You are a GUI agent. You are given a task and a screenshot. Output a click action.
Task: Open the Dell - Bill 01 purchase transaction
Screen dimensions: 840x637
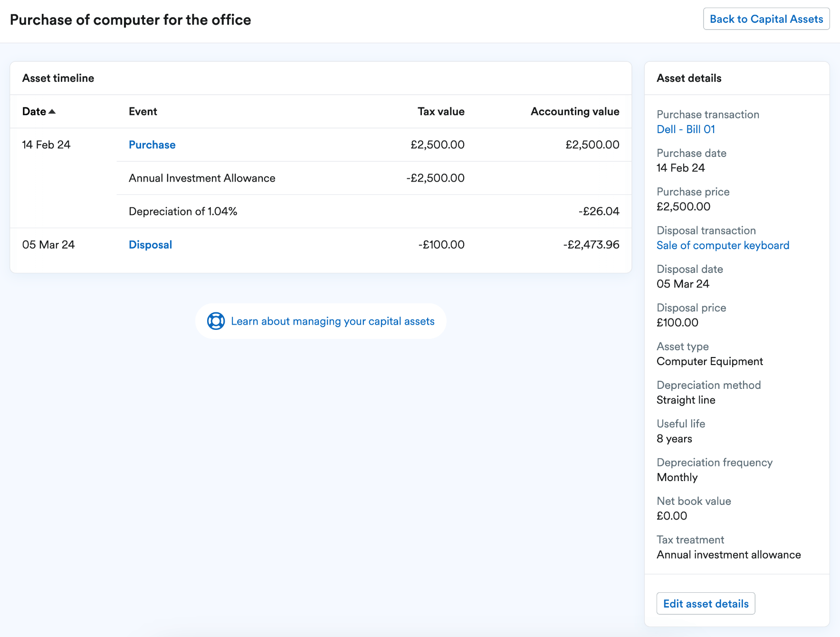pos(686,129)
